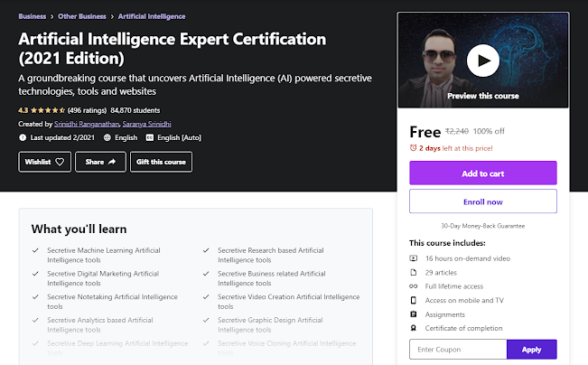Image resolution: width=588 pixels, height=365 pixels.
Task: Open the Other Business breadcrumb link
Action: coord(82,16)
